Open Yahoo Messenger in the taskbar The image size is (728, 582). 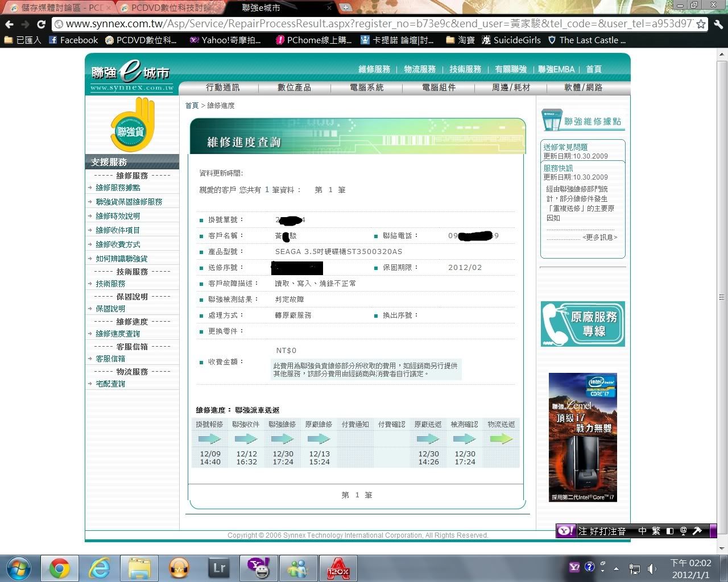click(x=258, y=568)
